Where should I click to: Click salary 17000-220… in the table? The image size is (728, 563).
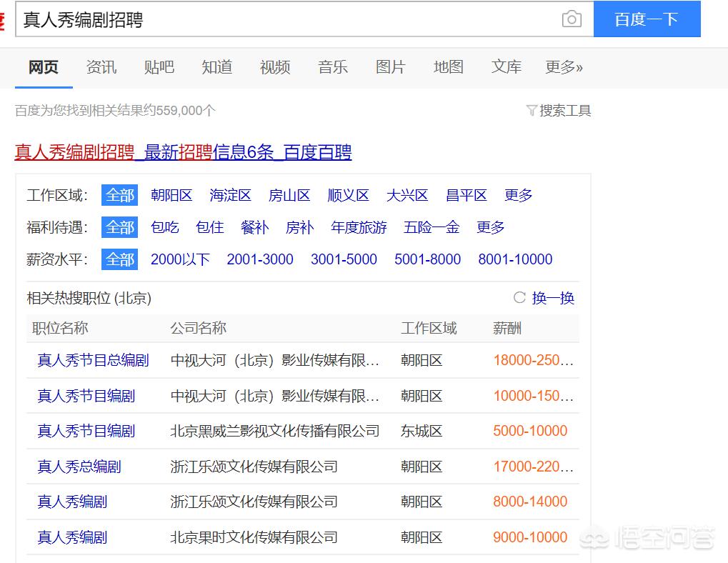point(534,467)
